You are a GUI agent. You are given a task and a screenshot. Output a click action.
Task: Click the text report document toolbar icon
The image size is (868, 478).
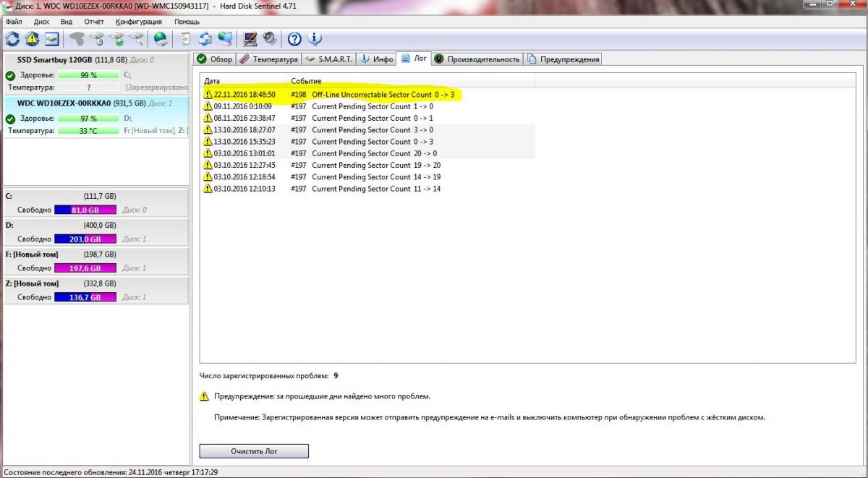[x=186, y=38]
